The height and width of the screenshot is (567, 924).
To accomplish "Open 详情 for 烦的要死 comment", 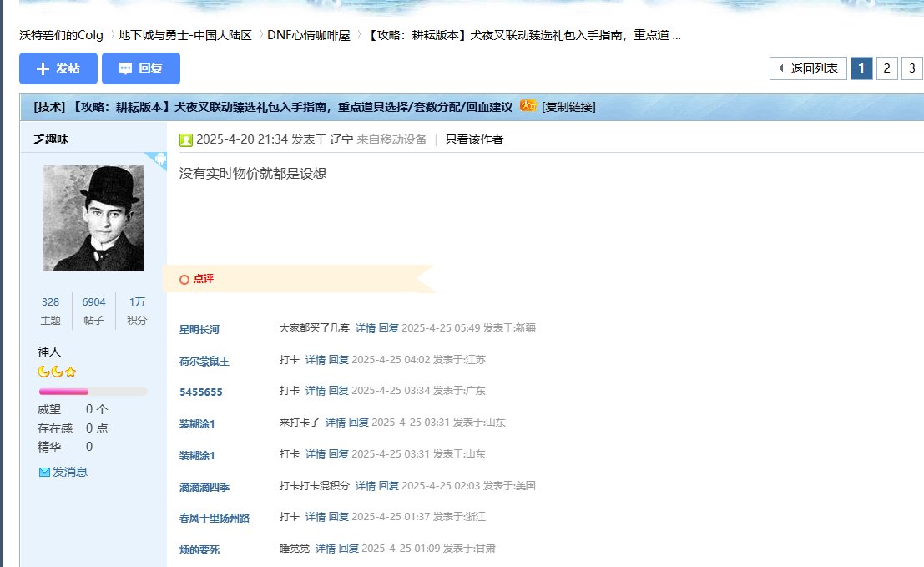I will coord(326,549).
